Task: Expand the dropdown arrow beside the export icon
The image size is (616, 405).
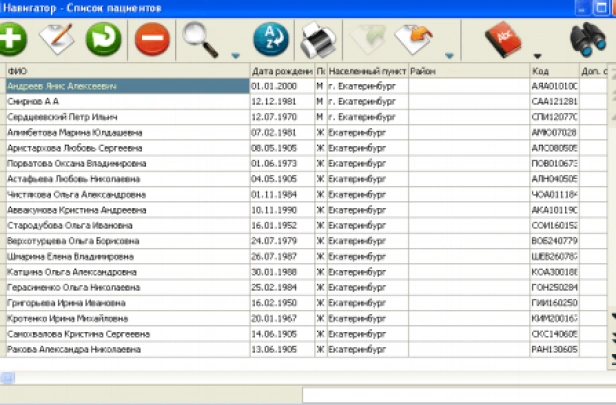Action: coord(450,55)
